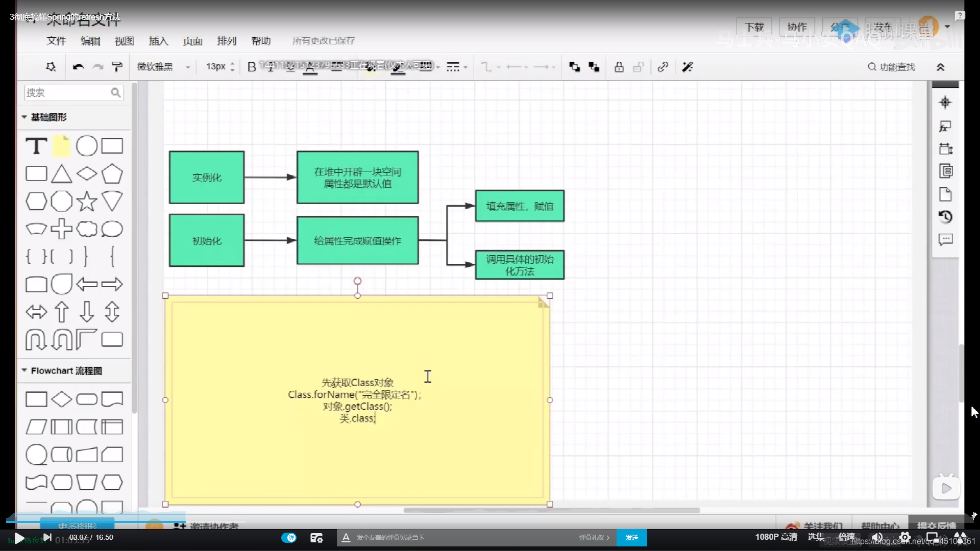This screenshot has height=551, width=980.
Task: Skip to the next video
Action: click(x=47, y=537)
